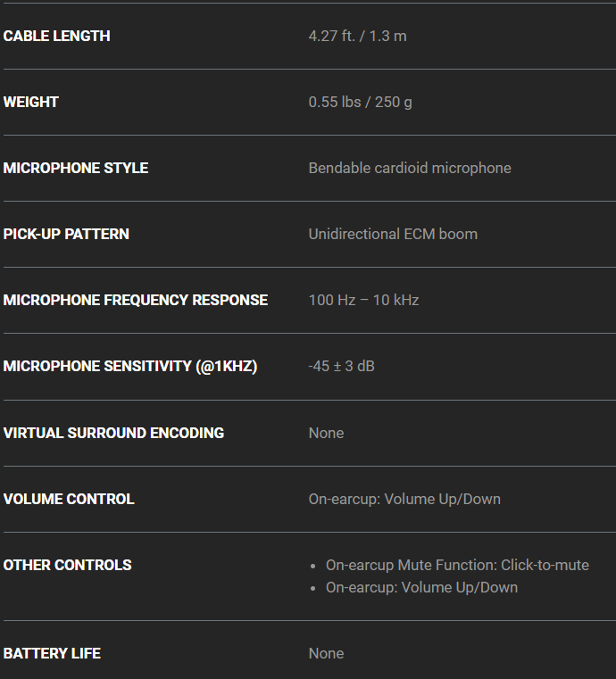This screenshot has height=679, width=616.
Task: Select the 100 Hz – 10 kHz value
Action: pos(363,301)
